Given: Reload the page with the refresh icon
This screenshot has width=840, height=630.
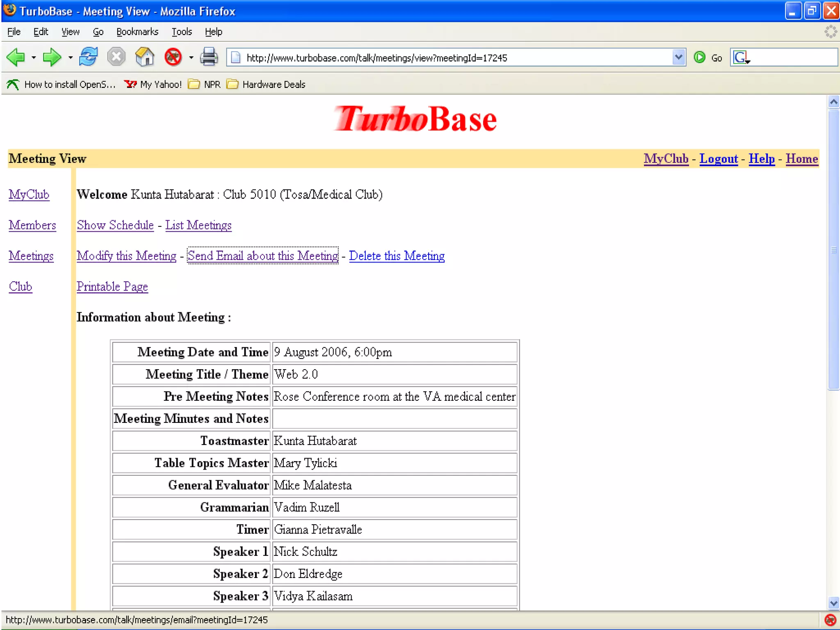Looking at the screenshot, I should click(x=88, y=57).
